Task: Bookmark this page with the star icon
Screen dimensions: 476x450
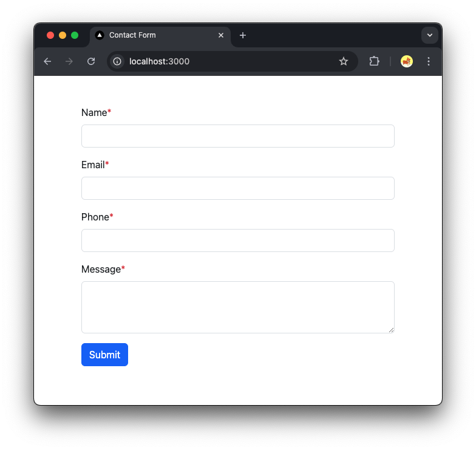Action: pos(344,62)
